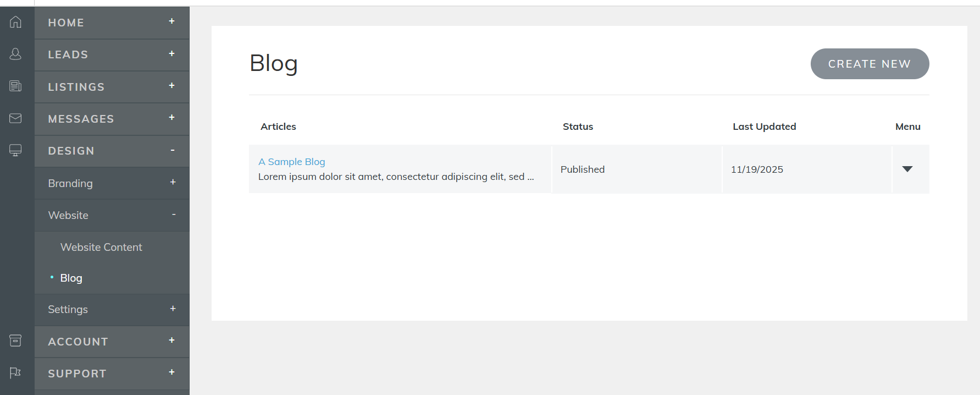Expand the Account menu plus sign
Image resolution: width=980 pixels, height=395 pixels.
tap(171, 341)
